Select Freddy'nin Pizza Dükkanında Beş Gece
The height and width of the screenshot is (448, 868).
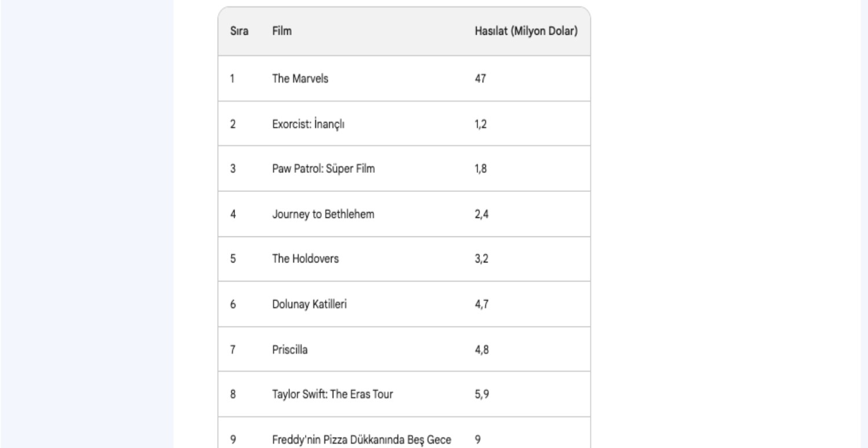(x=361, y=439)
